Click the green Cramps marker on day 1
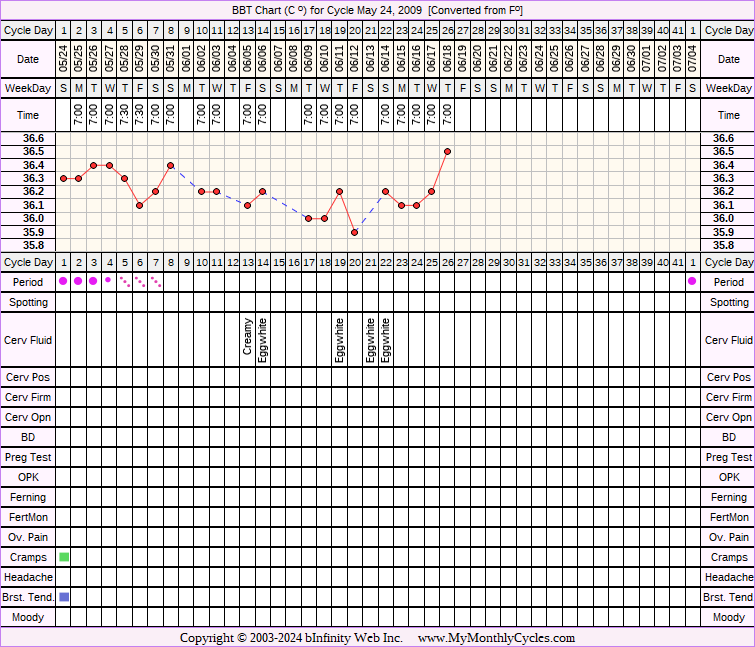The image size is (755, 647). 64,556
